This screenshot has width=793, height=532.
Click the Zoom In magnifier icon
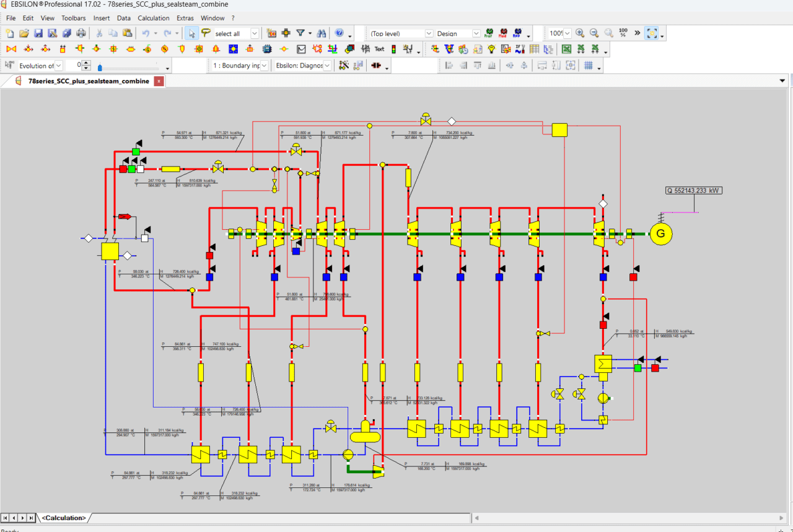(580, 33)
